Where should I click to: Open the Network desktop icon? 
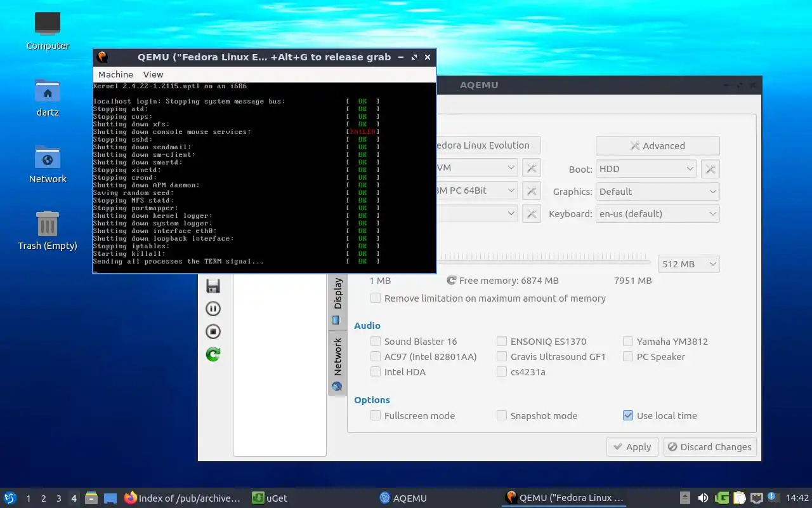[48, 164]
